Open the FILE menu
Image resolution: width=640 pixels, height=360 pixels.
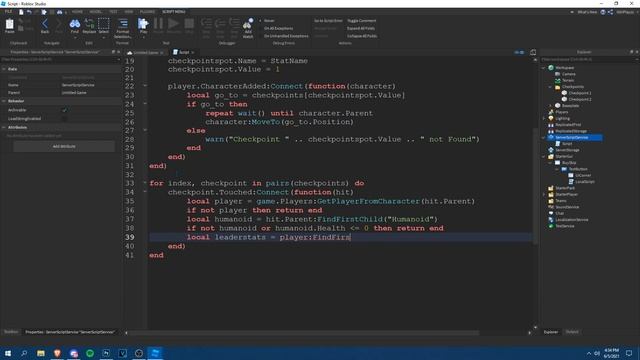tap(8, 12)
